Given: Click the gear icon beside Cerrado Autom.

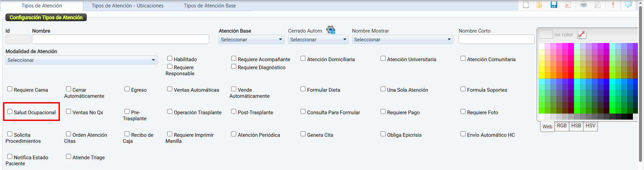Looking at the screenshot, I should [331, 30].
